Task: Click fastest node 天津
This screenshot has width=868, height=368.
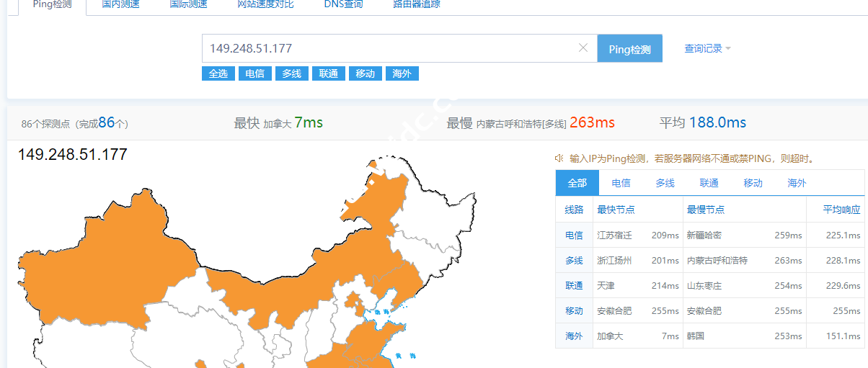Action: point(606,286)
